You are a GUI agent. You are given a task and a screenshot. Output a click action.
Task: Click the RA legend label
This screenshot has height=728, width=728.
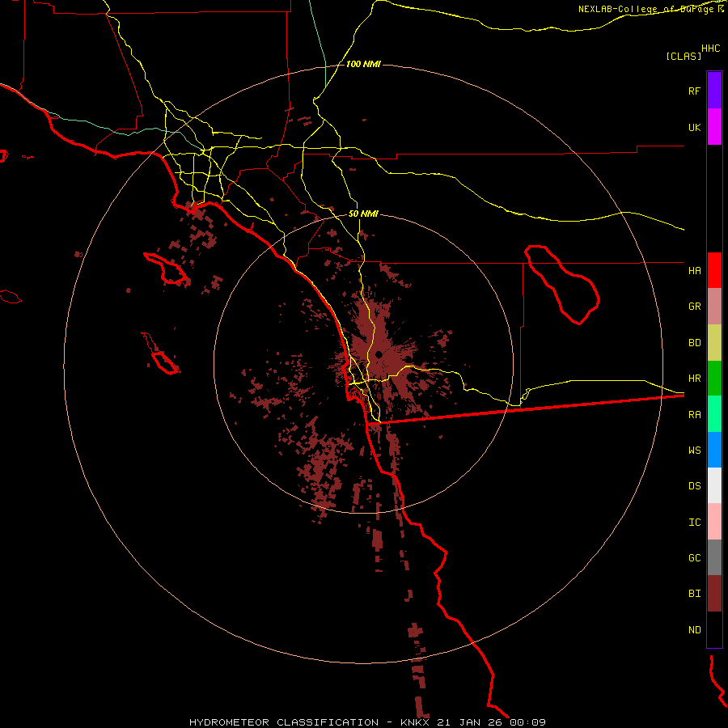pos(694,415)
